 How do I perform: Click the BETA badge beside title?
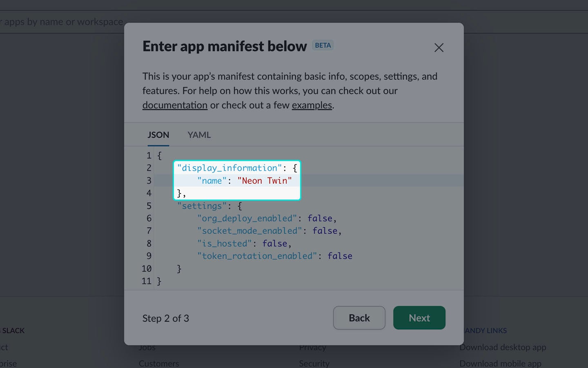[323, 45]
